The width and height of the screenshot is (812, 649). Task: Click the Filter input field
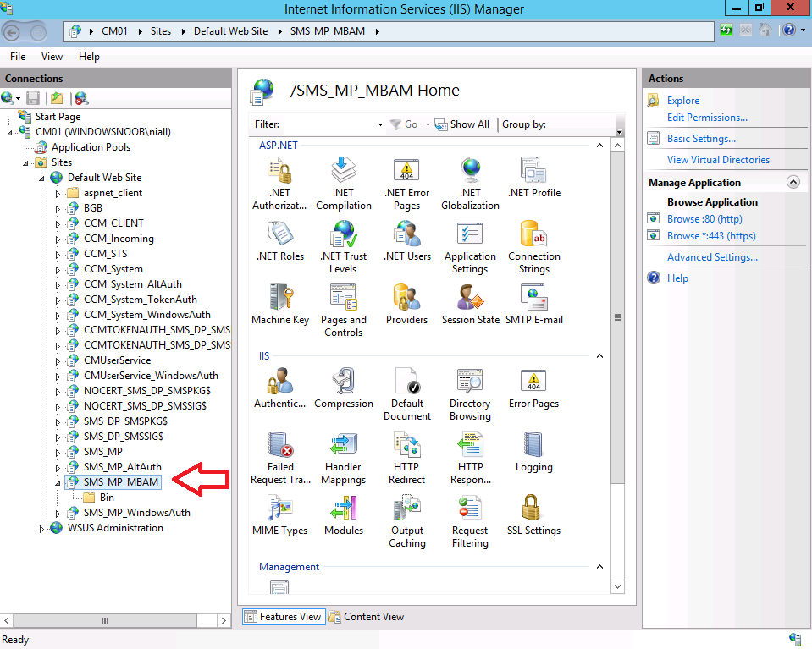click(329, 124)
